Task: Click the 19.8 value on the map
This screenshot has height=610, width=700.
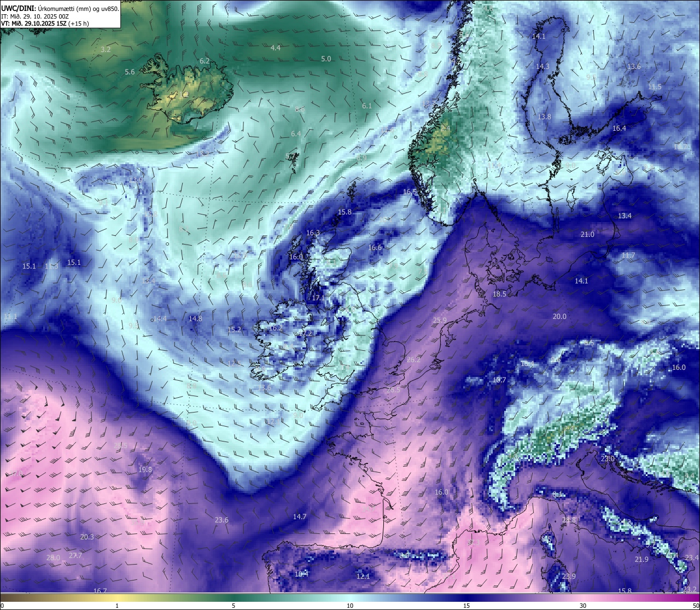Action: 145,470
